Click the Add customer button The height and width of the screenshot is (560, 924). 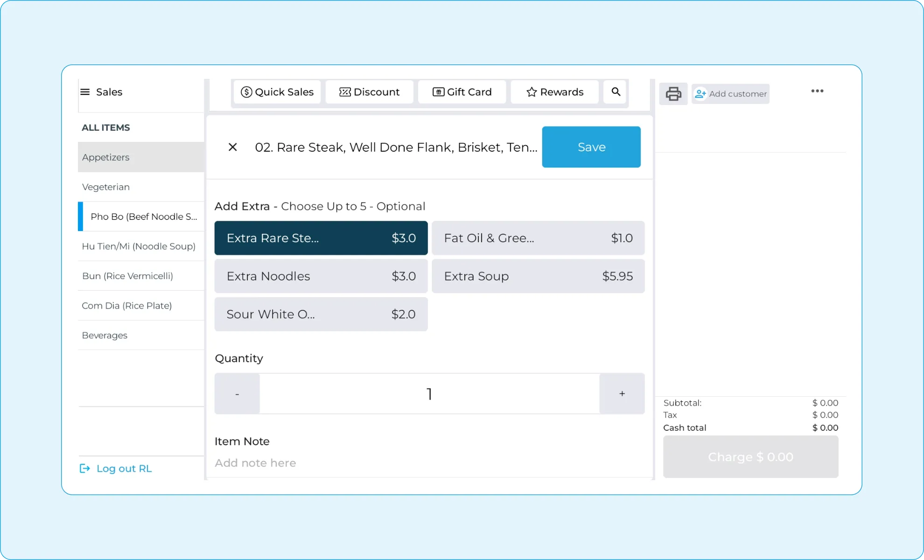[730, 94]
